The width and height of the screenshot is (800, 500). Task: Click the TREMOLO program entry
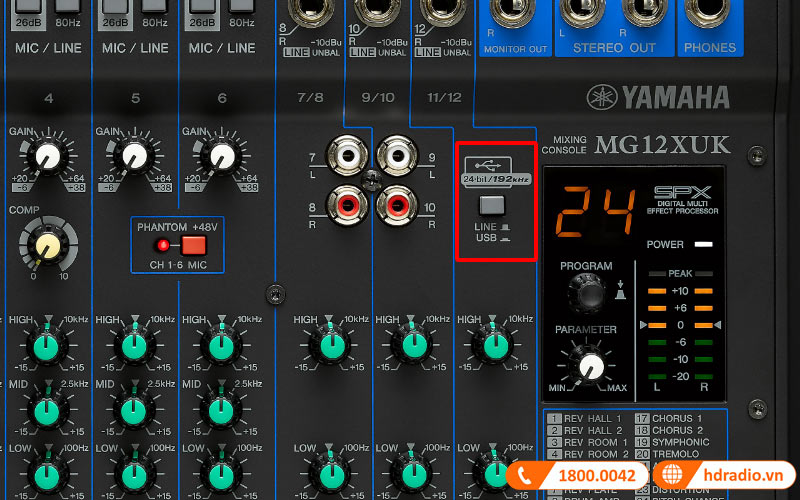[x=667, y=454]
